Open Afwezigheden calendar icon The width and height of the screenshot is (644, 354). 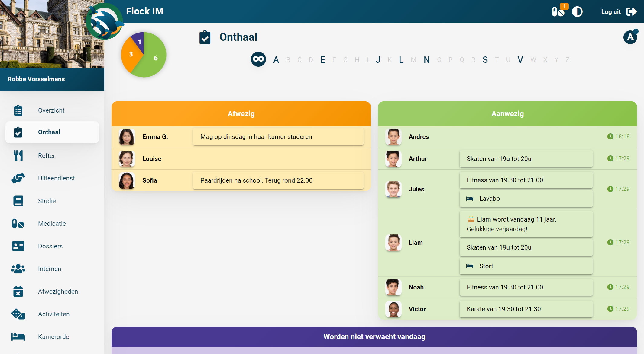coord(18,292)
